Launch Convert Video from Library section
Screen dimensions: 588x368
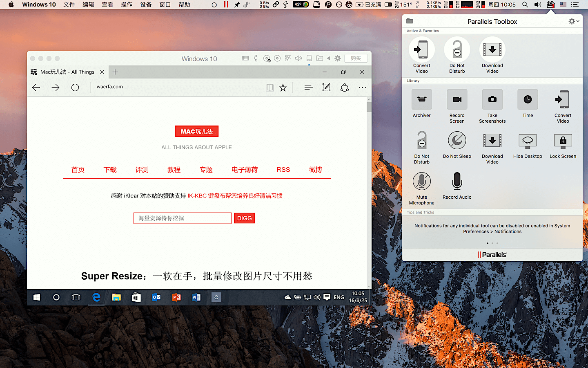point(563,106)
